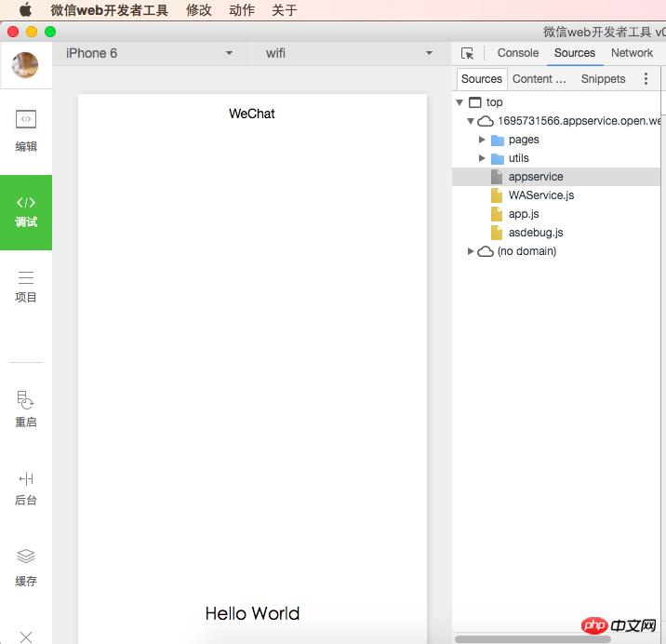Switch to the Network tab
The image size is (666, 644).
click(x=632, y=53)
